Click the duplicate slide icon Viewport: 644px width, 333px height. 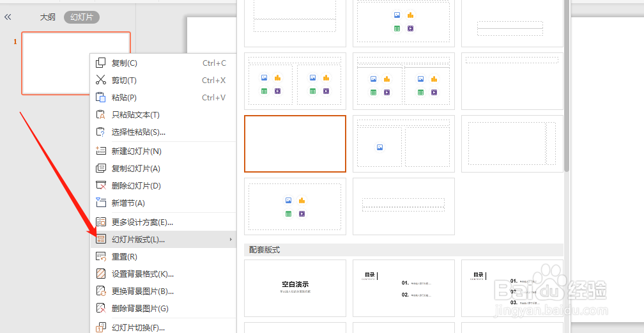click(x=101, y=168)
